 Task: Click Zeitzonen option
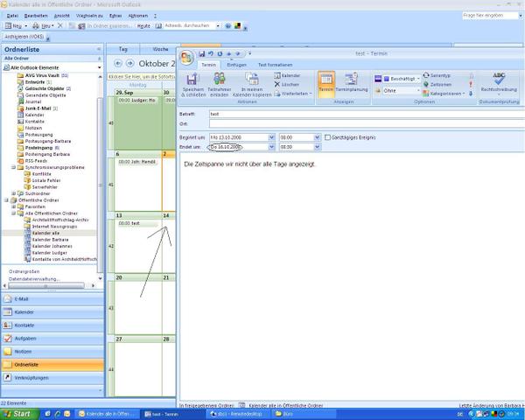click(437, 84)
